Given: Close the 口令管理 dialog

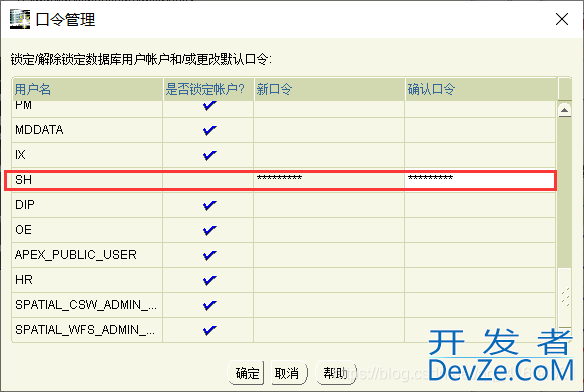Looking at the screenshot, I should tap(562, 19).
